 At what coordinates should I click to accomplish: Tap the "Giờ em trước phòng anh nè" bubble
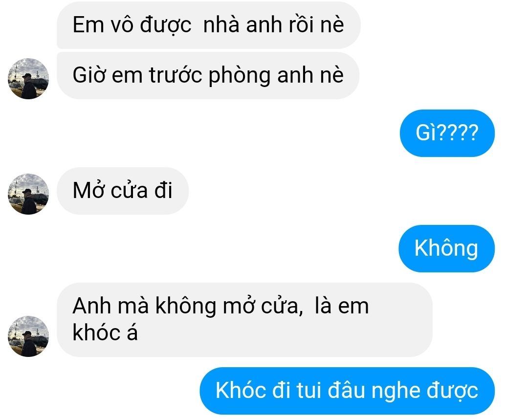point(208,75)
